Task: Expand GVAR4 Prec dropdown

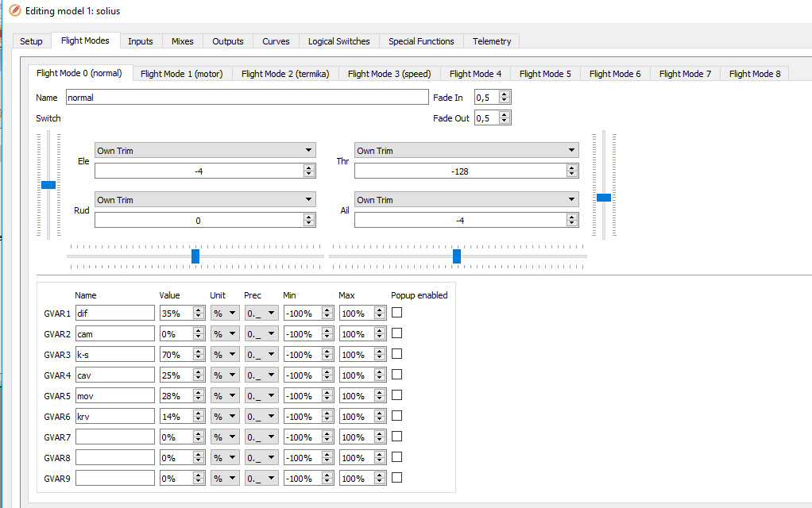Action: (x=261, y=375)
